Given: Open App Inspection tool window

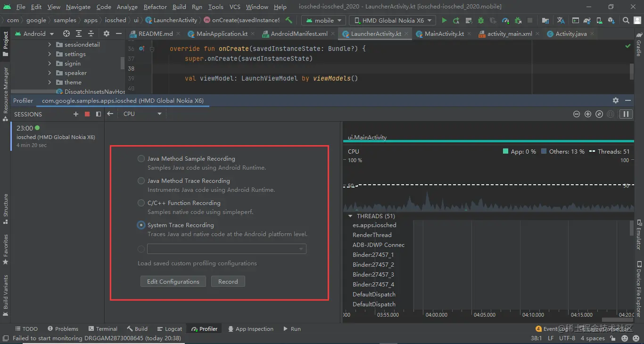Looking at the screenshot, I should click(250, 329).
